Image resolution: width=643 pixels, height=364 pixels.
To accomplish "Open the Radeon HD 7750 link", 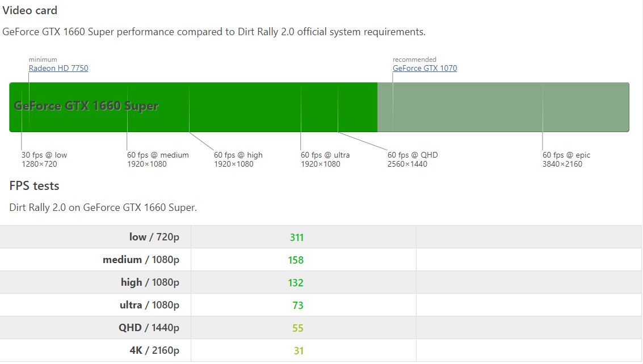I will click(x=58, y=68).
